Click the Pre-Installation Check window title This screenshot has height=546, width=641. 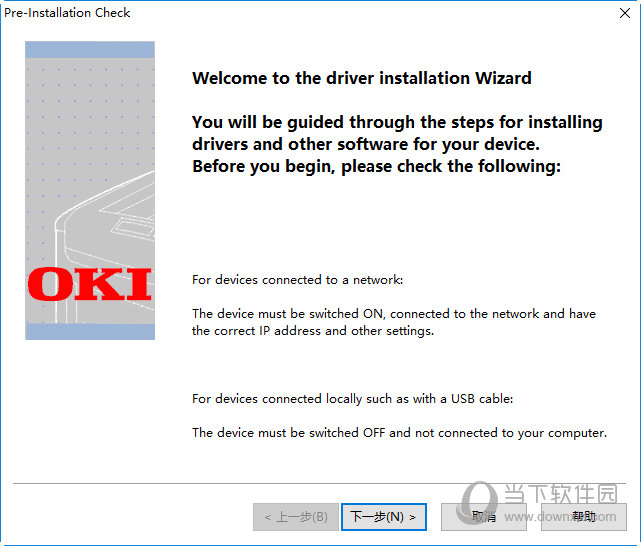tap(67, 13)
